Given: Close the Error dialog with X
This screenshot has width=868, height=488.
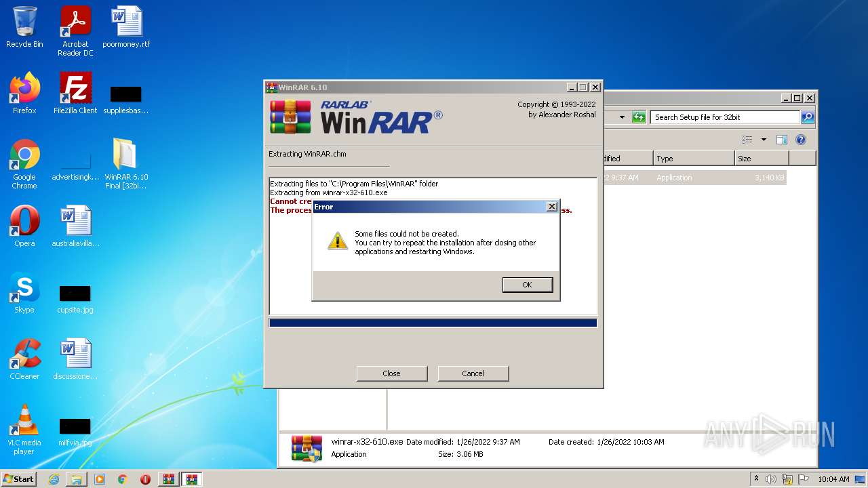Looking at the screenshot, I should coord(551,207).
